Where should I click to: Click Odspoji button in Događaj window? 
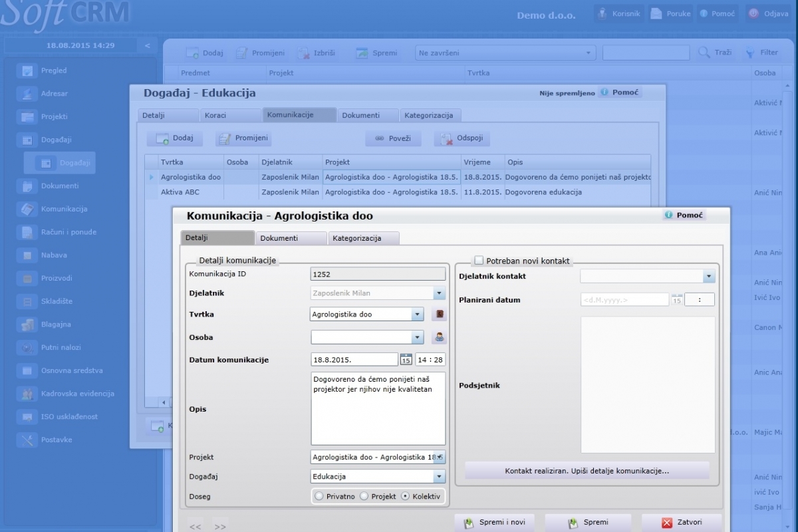[x=462, y=138]
